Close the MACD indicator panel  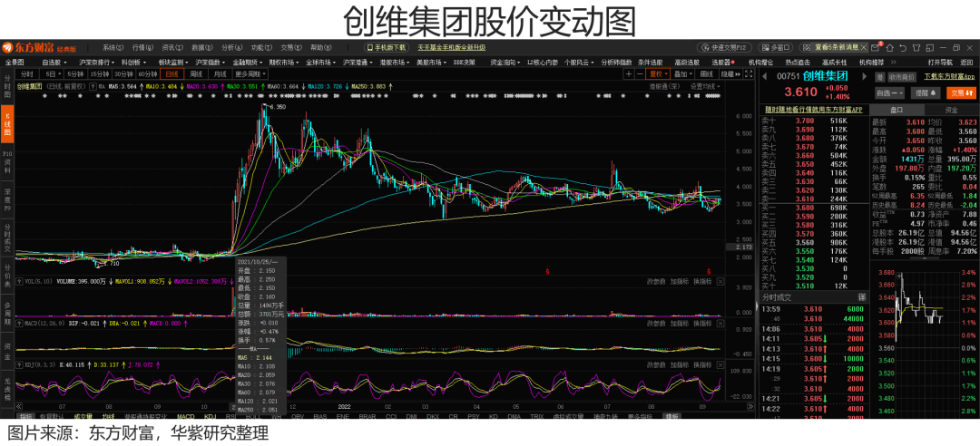[x=720, y=324]
